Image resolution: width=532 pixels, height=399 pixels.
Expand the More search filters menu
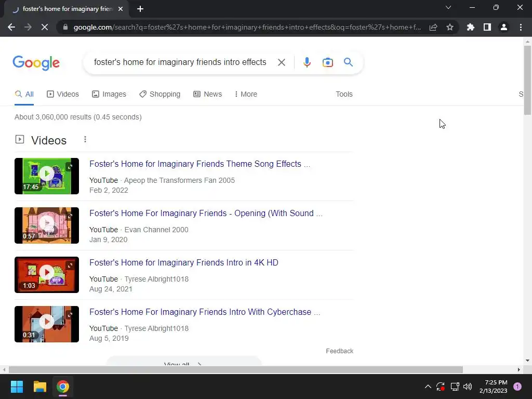coord(246,95)
